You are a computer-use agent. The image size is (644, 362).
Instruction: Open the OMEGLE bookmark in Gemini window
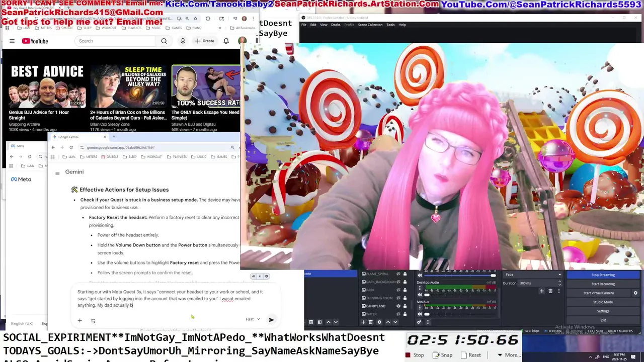click(110, 157)
